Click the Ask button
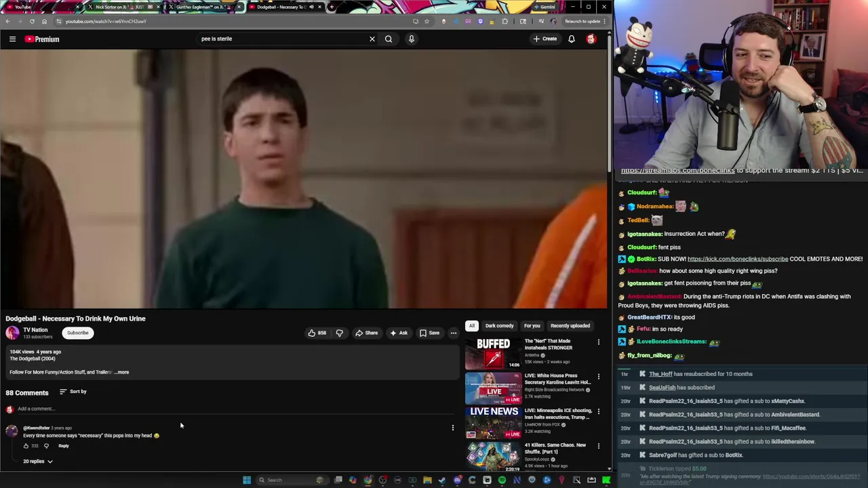 coord(399,333)
